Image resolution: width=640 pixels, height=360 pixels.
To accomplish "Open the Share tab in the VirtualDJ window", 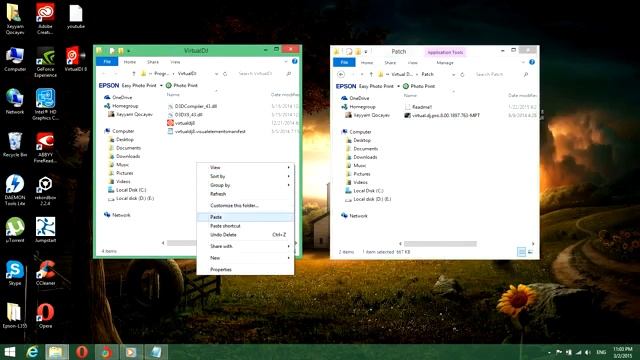I will [x=153, y=62].
